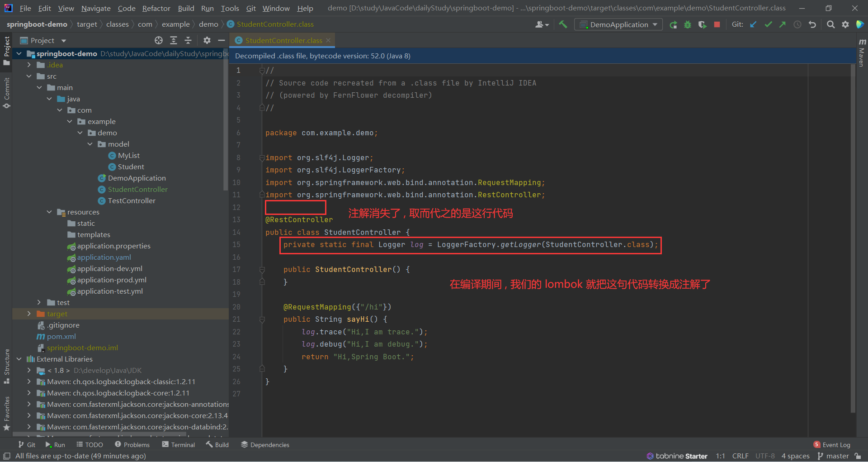This screenshot has width=868, height=462.
Task: Click the example breadcrumb in navigation bar
Action: [x=176, y=24]
